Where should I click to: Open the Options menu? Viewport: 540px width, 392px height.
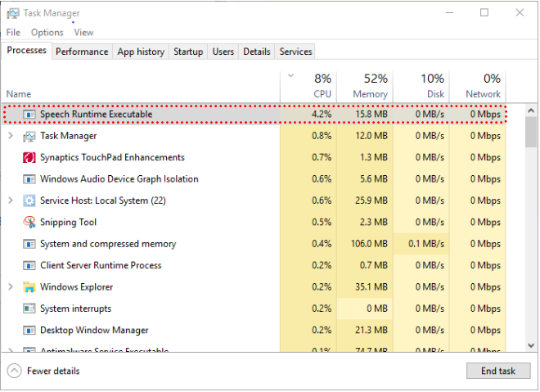[47, 33]
